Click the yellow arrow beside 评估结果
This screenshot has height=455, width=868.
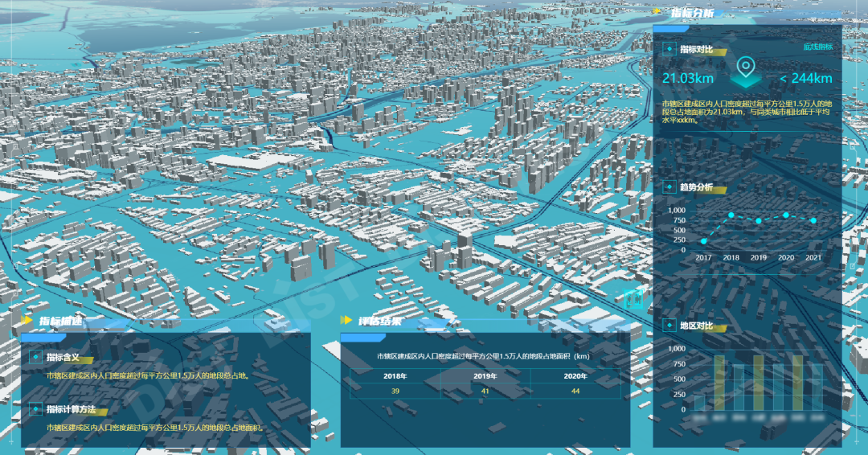point(346,322)
